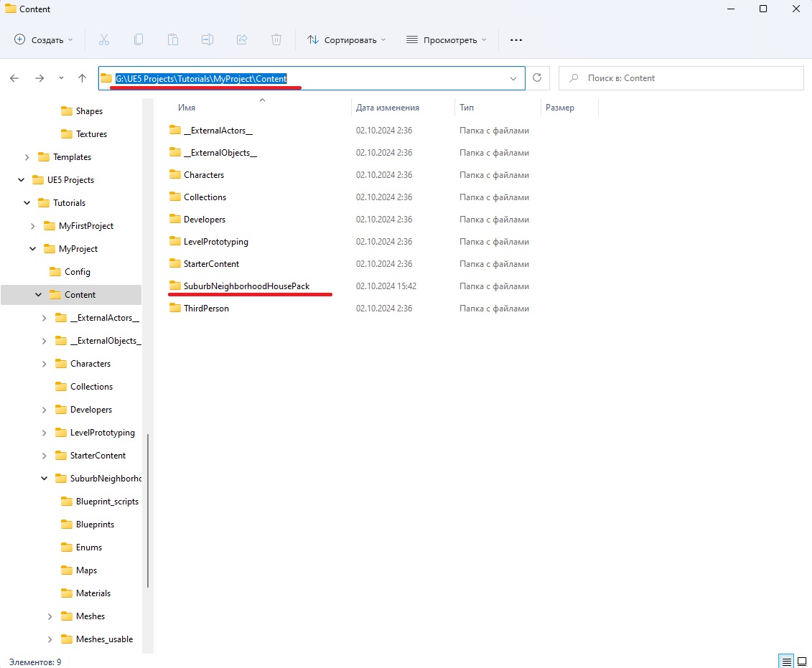Viewport: 812px width, 668px height.
Task: Open the Просмотреть view menu
Action: [447, 40]
